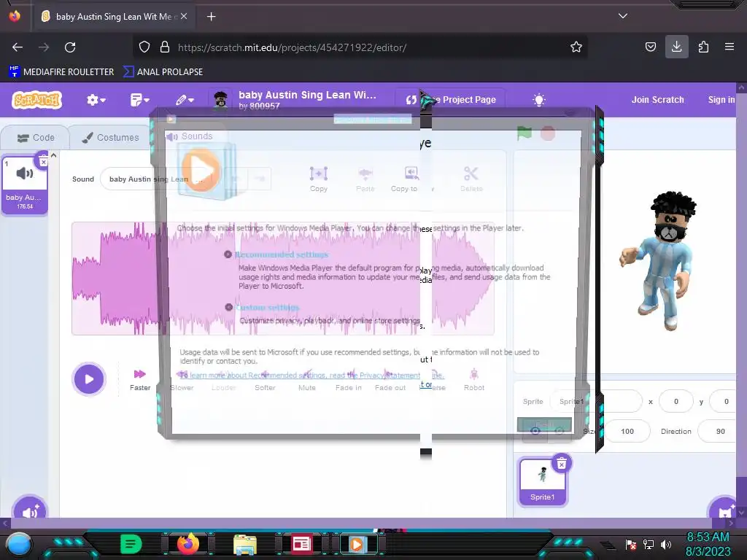Open Firefox tracking protection shield

click(x=144, y=47)
